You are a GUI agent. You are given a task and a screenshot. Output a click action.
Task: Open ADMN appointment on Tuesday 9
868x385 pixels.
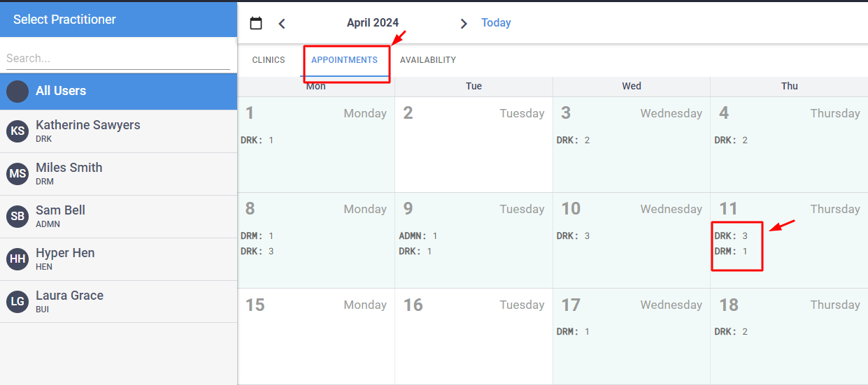418,236
